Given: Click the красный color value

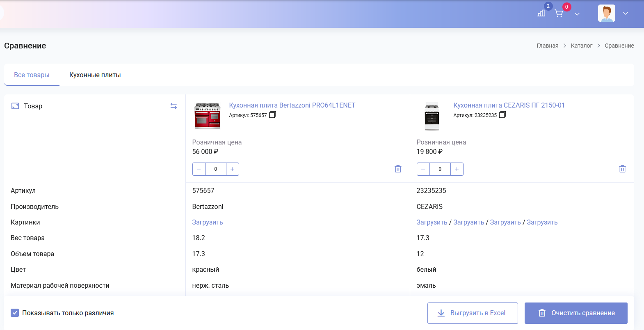Looking at the screenshot, I should (206, 269).
